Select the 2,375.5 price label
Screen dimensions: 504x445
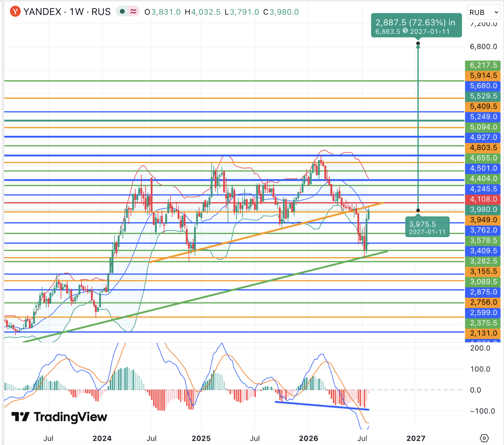pyautogui.click(x=483, y=323)
